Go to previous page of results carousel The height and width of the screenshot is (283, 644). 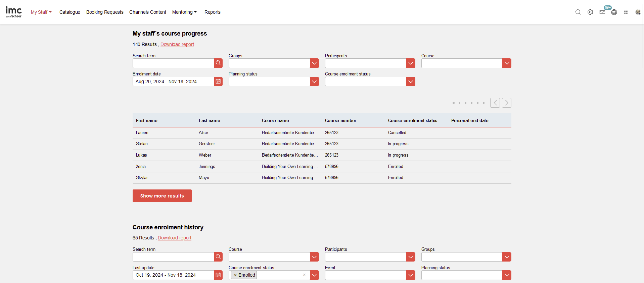[495, 103]
